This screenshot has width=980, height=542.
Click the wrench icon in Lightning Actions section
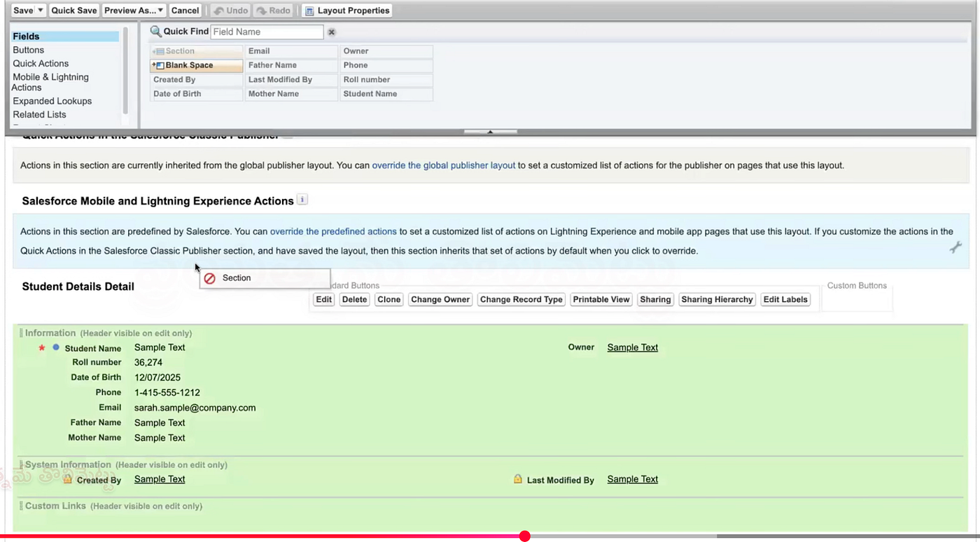(x=955, y=247)
